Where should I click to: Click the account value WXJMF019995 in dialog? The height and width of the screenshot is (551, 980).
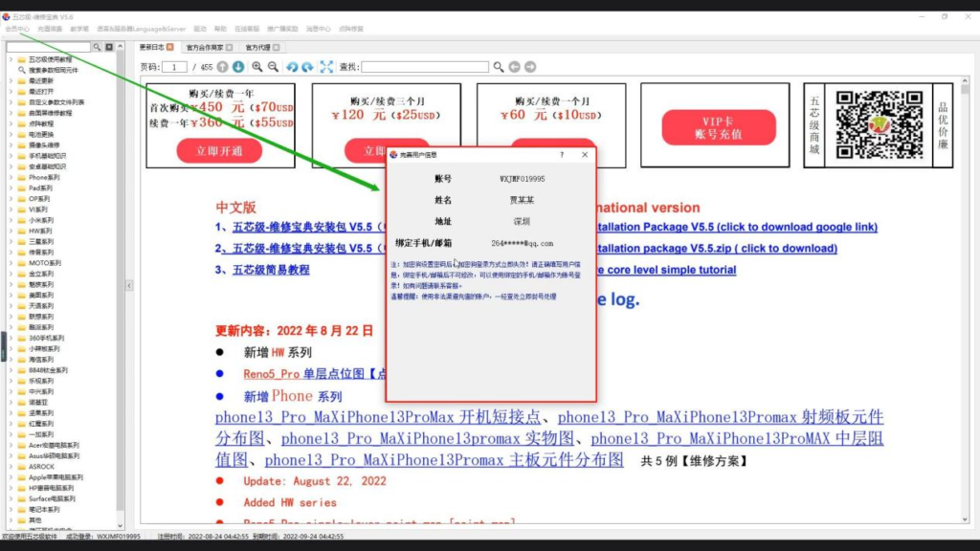click(522, 179)
